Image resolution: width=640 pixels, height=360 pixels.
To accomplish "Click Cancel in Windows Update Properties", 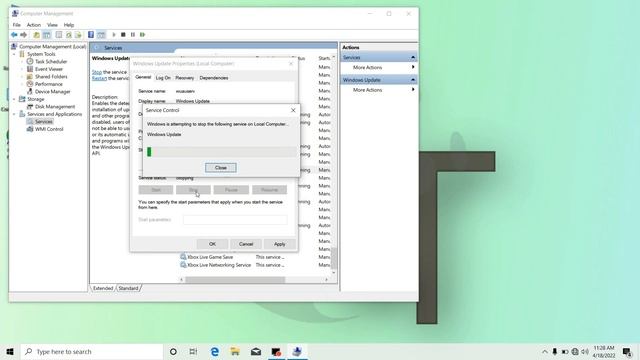I will click(x=246, y=244).
